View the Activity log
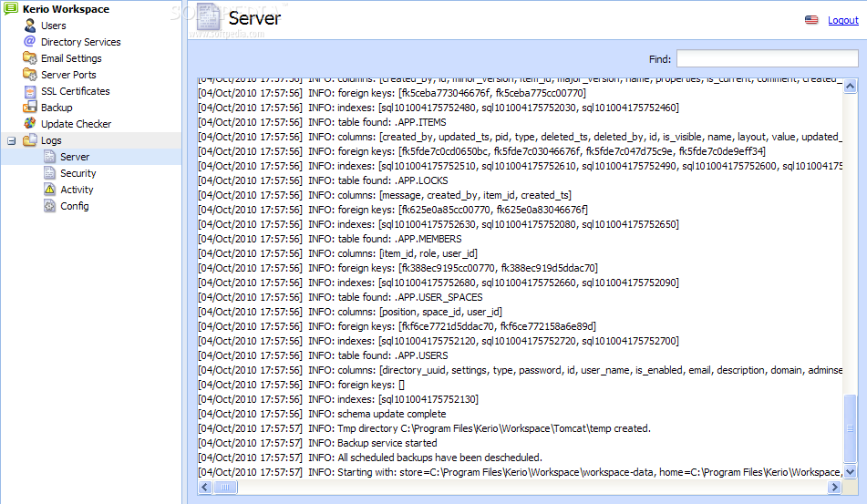 (77, 190)
